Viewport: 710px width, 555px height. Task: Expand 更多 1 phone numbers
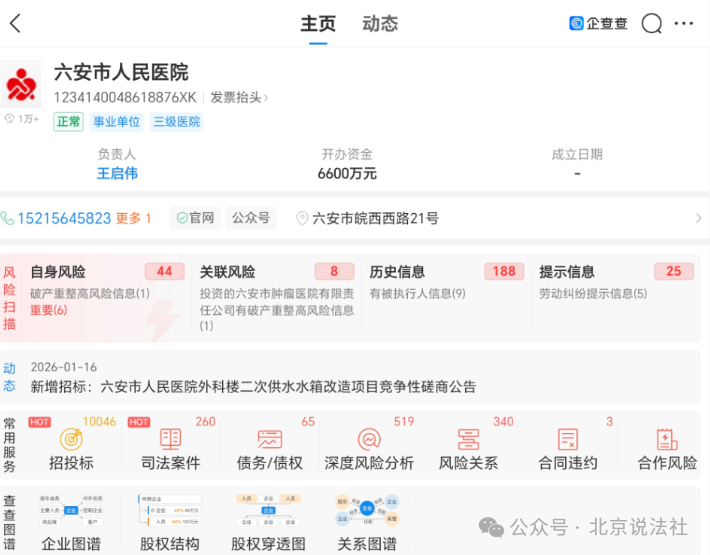[x=134, y=218]
